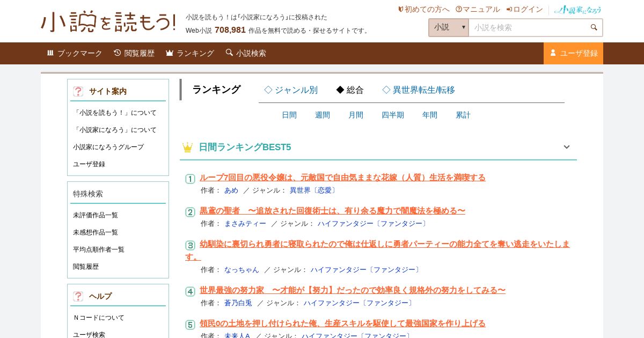The width and height of the screenshot is (644, 338).
Task: Collapse the 日間ランキングBEST5 section chevron
Action: pyautogui.click(x=566, y=147)
